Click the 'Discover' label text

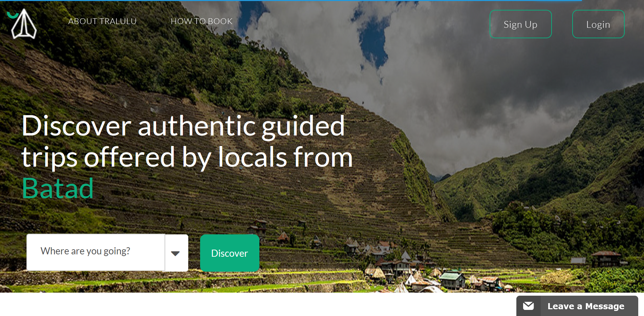tap(230, 253)
